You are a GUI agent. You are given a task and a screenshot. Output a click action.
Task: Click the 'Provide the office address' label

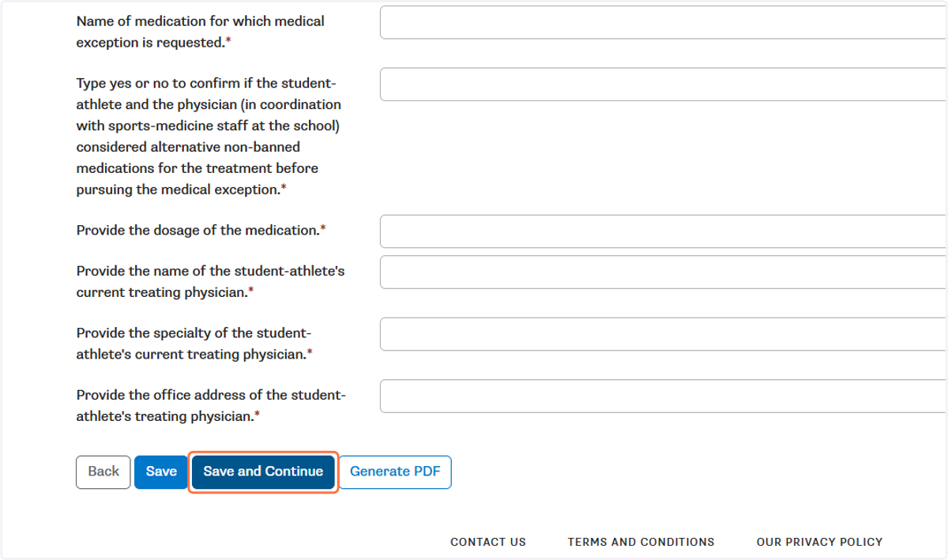[x=211, y=406]
